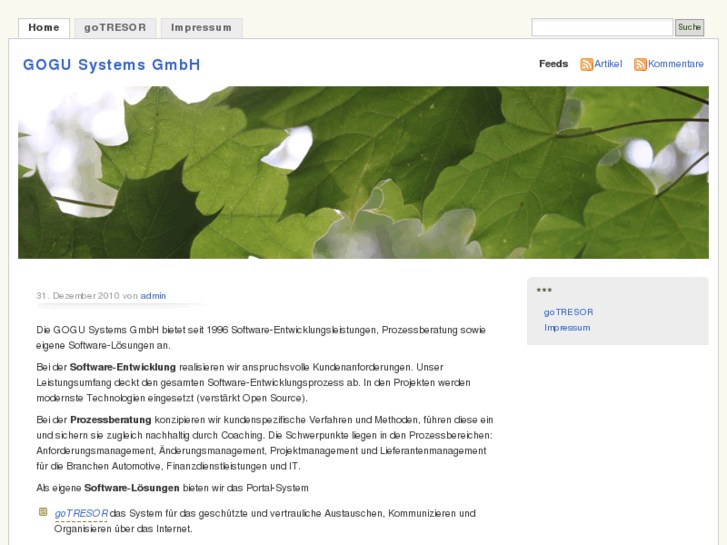
Task: Open the Kommentare feed link
Action: [x=676, y=64]
